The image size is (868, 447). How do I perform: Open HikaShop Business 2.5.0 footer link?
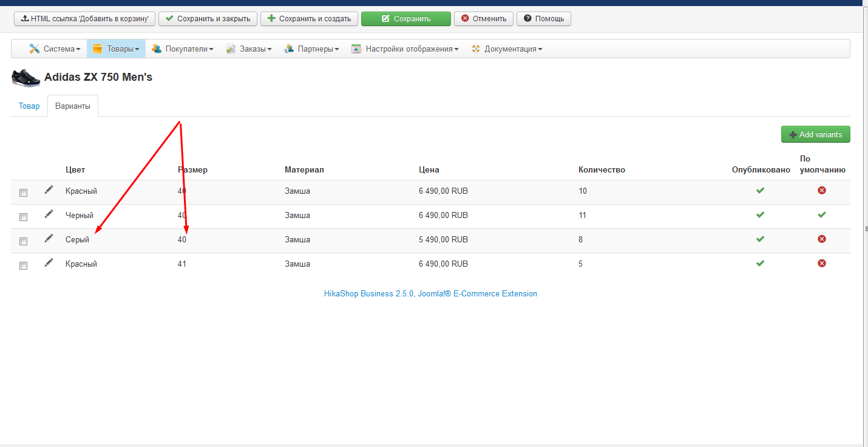coord(430,294)
